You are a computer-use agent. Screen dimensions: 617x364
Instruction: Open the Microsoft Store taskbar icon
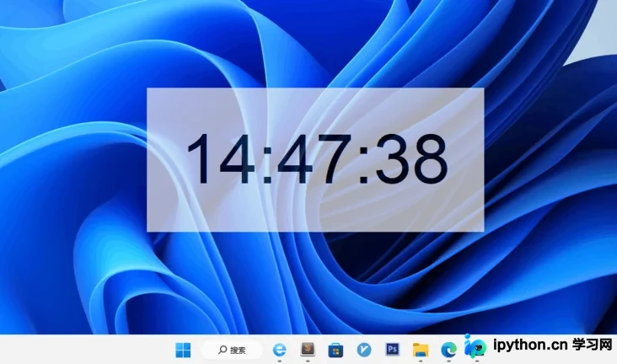click(x=335, y=350)
